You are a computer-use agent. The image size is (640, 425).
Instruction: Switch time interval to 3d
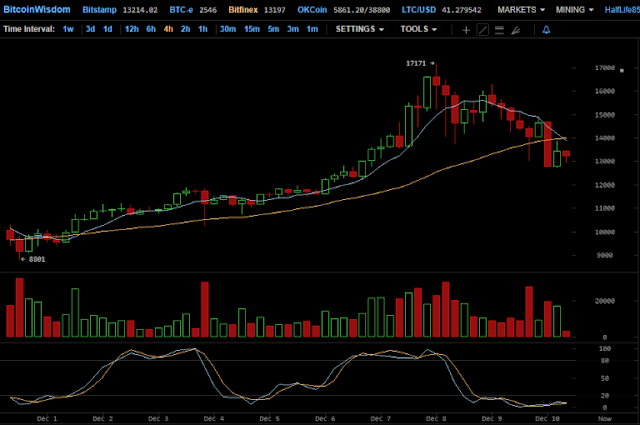pos(90,29)
